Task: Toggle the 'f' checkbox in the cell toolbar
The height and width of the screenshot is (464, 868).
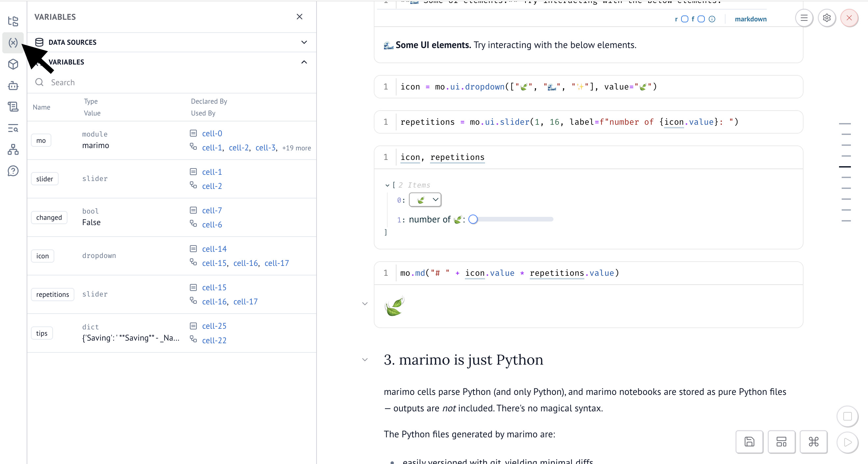Action: pyautogui.click(x=701, y=19)
